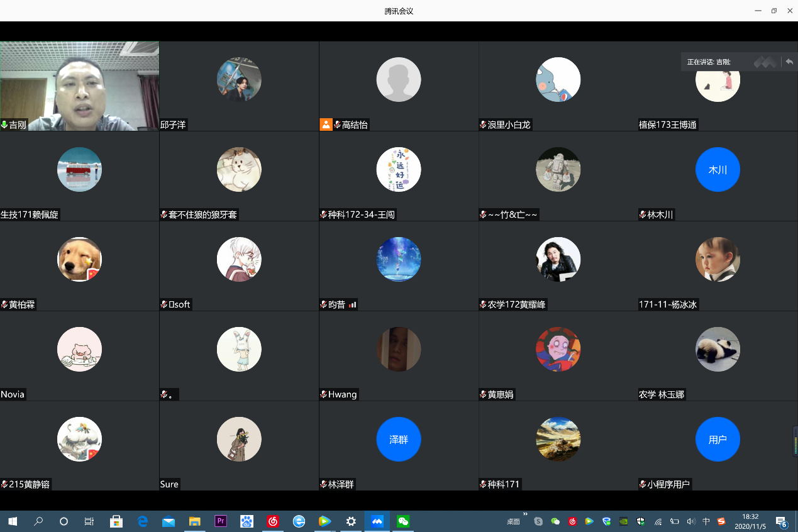
Task: Expand the 桌面 toolbar chevron in taskbar
Action: click(x=525, y=514)
